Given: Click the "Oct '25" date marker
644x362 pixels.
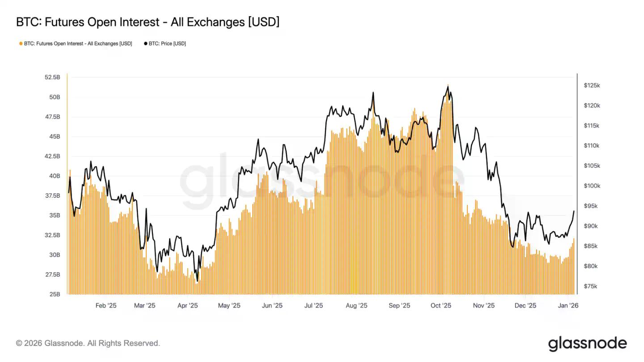Looking at the screenshot, I should coord(441,306).
